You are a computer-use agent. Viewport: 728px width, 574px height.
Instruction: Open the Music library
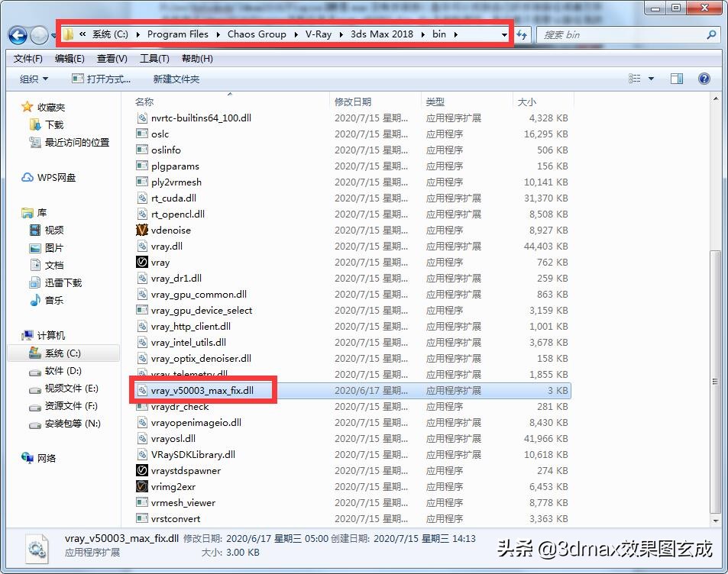click(47, 300)
